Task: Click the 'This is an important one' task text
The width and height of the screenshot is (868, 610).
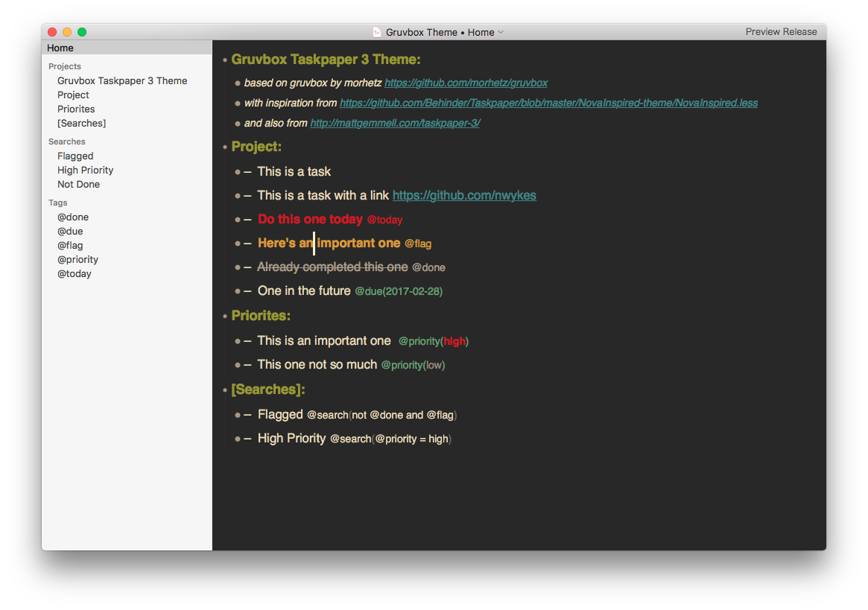Action: pos(324,340)
